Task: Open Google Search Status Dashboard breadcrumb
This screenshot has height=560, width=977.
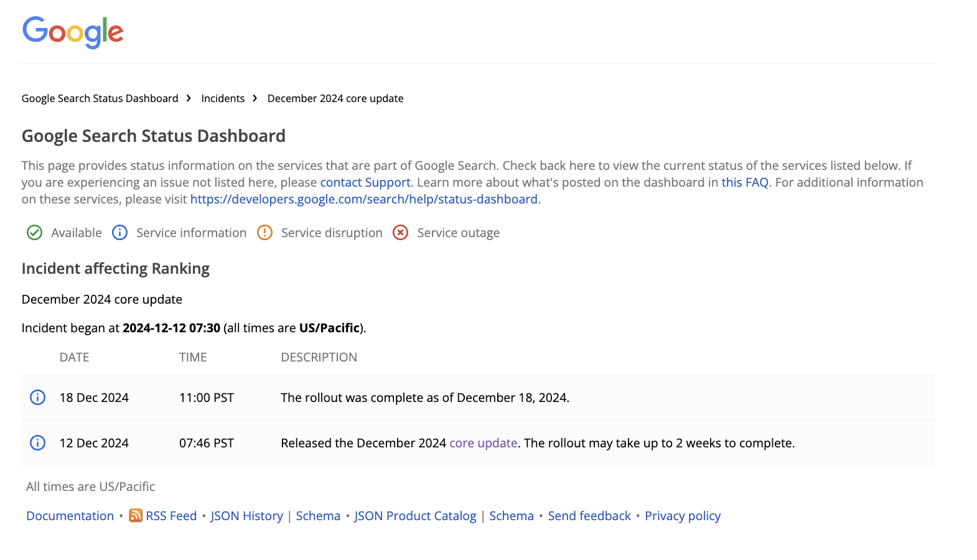Action: tap(100, 98)
